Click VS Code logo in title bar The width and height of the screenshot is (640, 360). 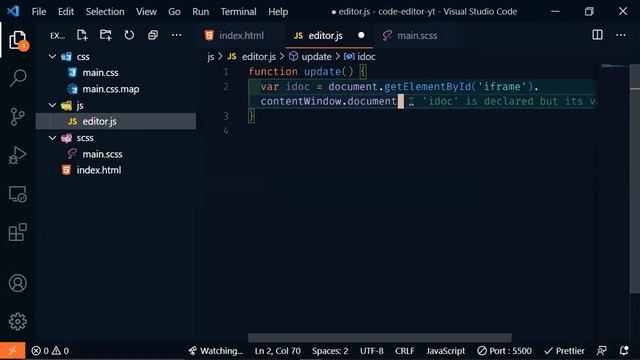[13, 11]
